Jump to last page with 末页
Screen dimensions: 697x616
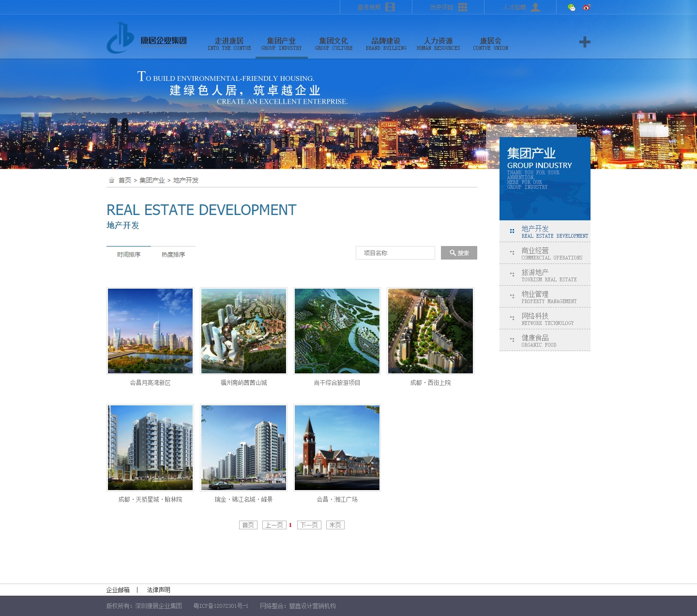coord(335,525)
